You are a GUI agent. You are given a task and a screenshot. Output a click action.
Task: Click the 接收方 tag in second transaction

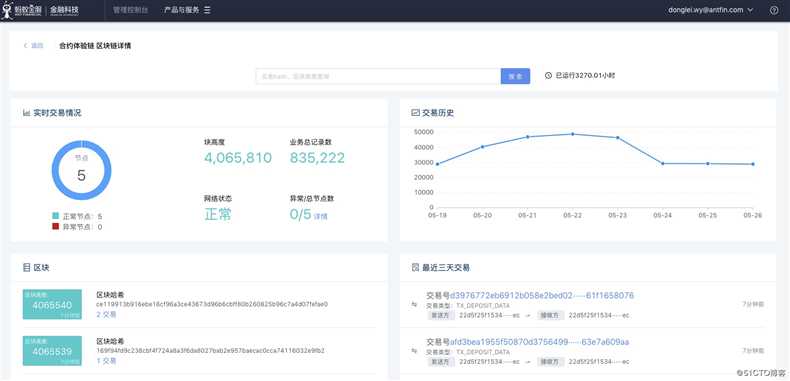click(x=550, y=361)
